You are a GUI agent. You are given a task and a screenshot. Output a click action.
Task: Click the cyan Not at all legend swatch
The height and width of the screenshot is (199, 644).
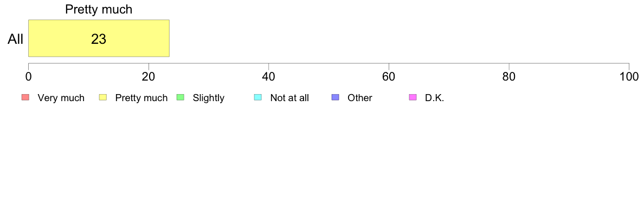click(258, 97)
